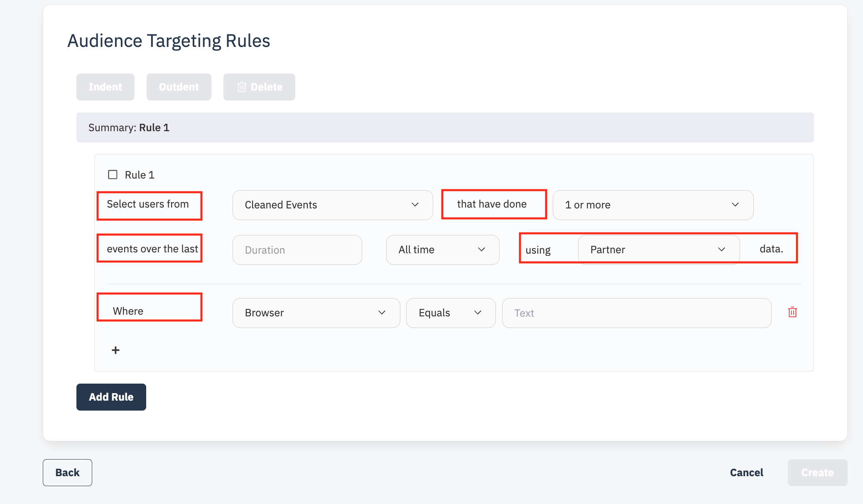Expand the Equals operator dropdown
This screenshot has width=863, height=504.
451,313
